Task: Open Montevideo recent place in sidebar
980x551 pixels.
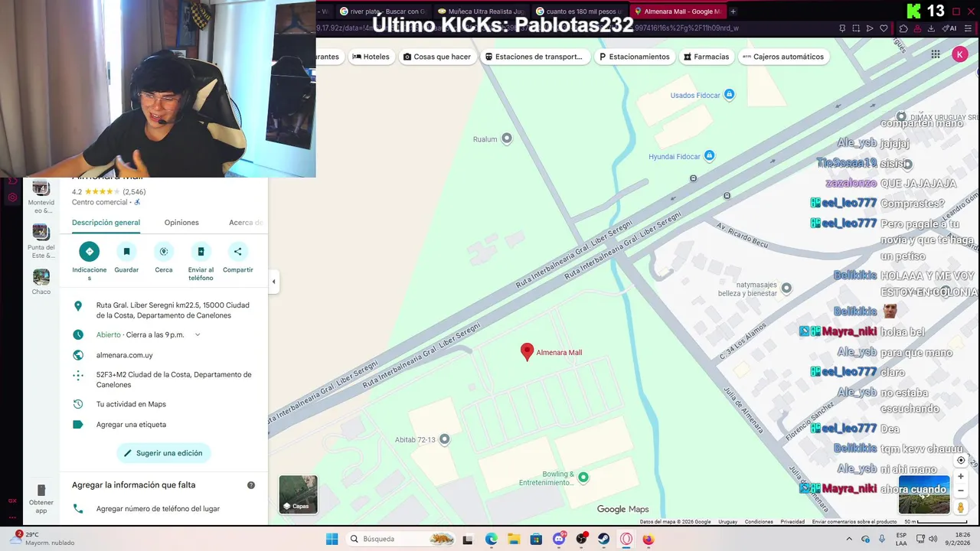Action: [x=41, y=197]
